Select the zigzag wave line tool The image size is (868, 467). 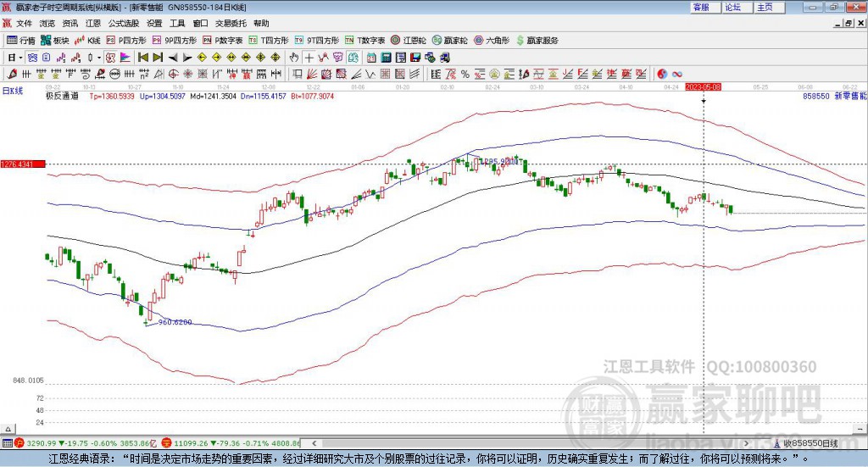click(x=370, y=74)
